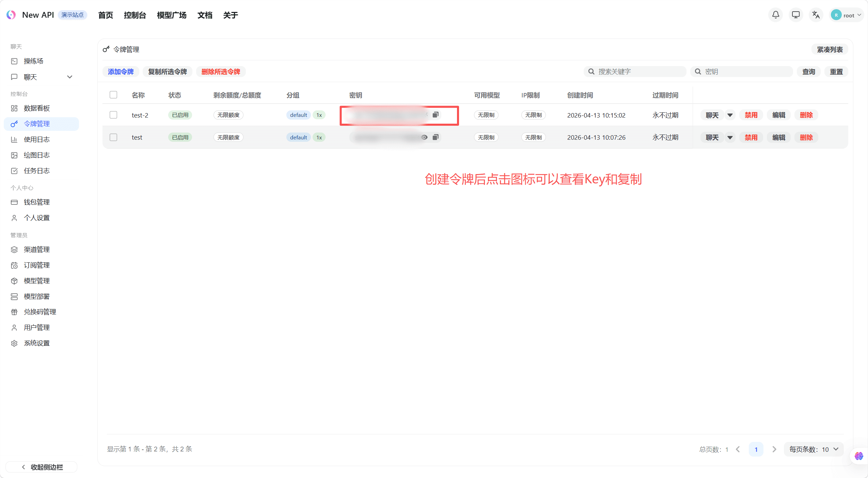
Task: Switch theme using the monitor icon
Action: coord(795,15)
